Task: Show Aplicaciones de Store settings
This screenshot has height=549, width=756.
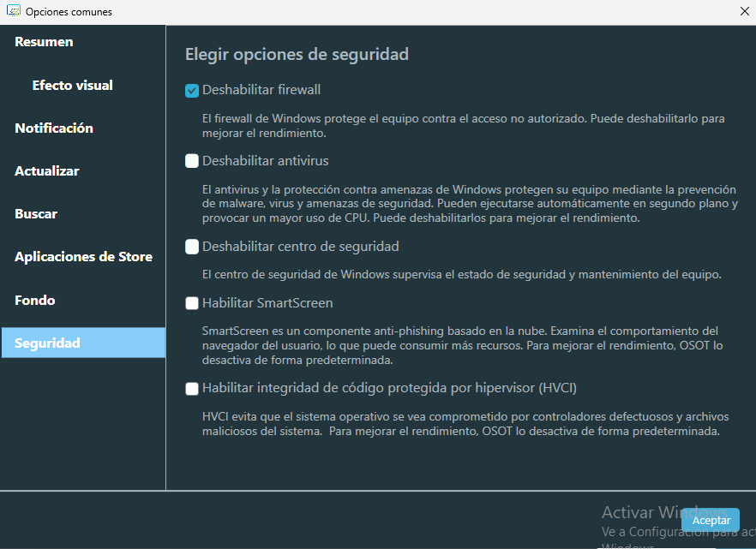Action: click(83, 257)
